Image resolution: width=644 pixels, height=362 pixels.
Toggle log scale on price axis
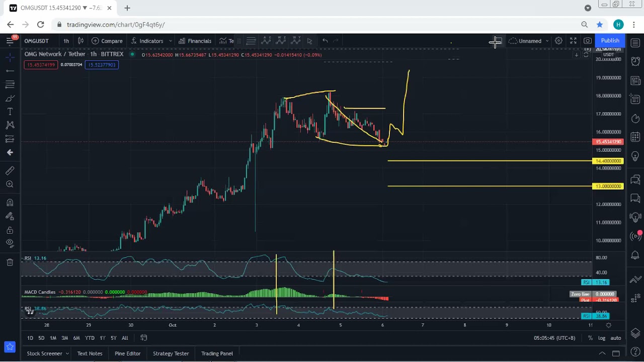point(601,338)
